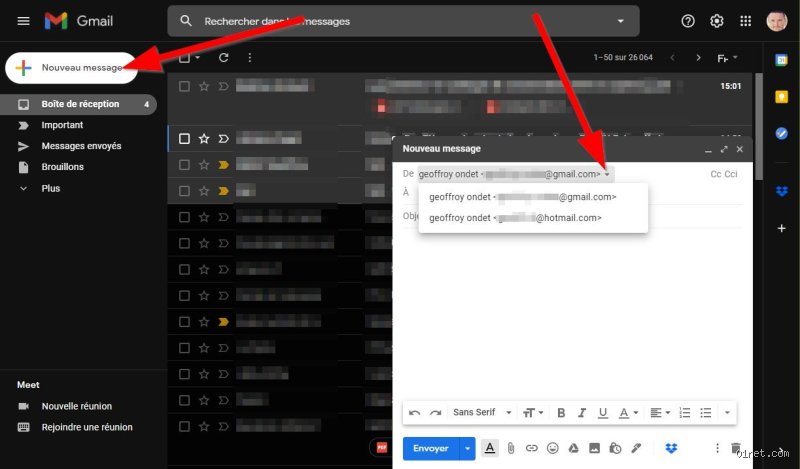800x469 pixels.
Task: Click the Nouveau message compose button
Action: [71, 67]
